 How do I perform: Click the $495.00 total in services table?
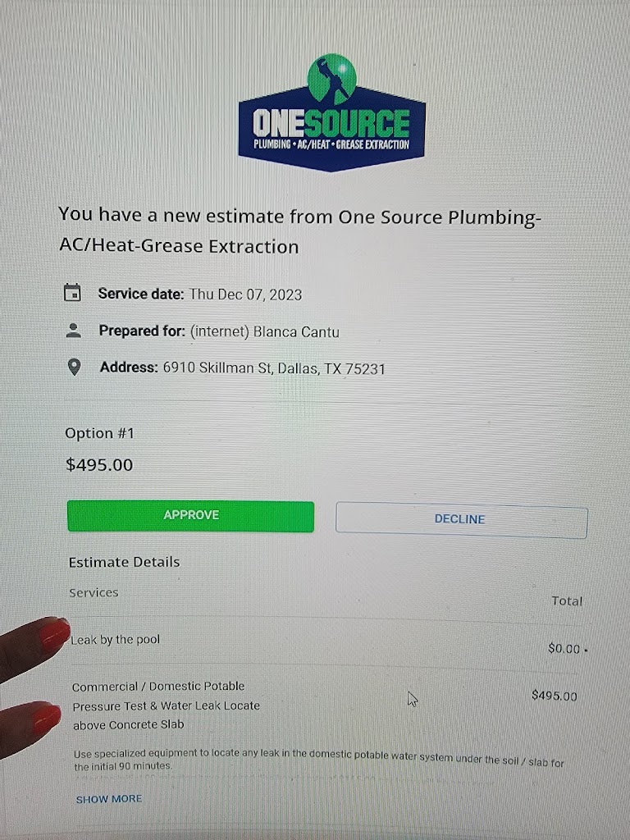[554, 696]
